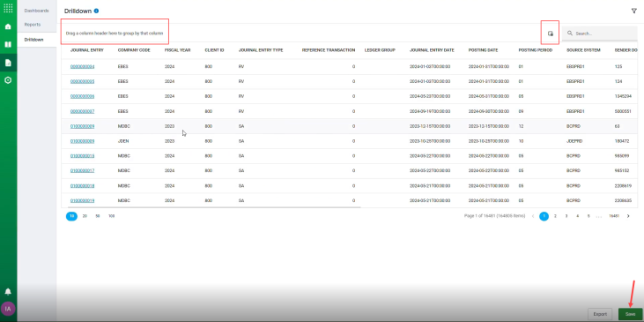Viewport: 644px width, 322px height.
Task: Select the document icon in sidebar
Action: pos(8,63)
